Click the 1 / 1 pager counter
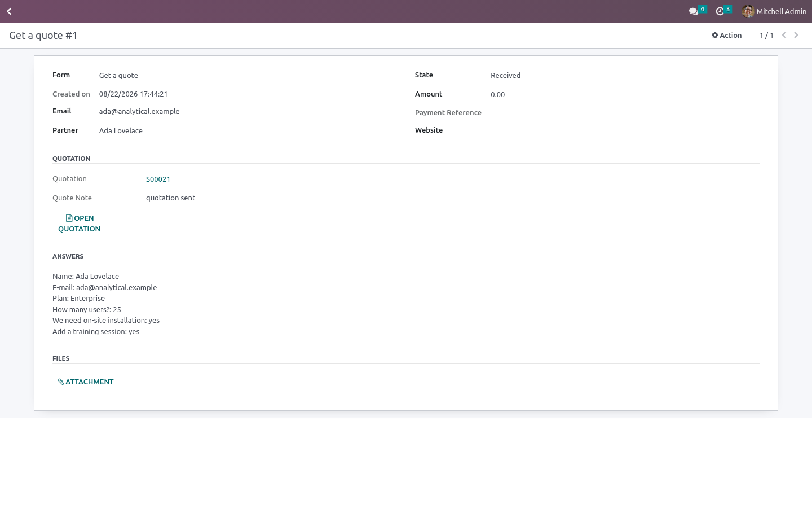The width and height of the screenshot is (812, 508). point(766,35)
